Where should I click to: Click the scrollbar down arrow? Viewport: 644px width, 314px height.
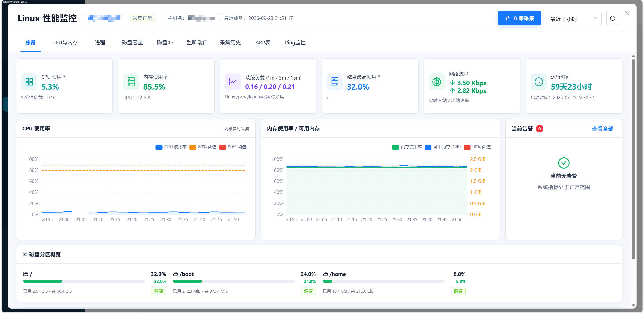pos(633,305)
